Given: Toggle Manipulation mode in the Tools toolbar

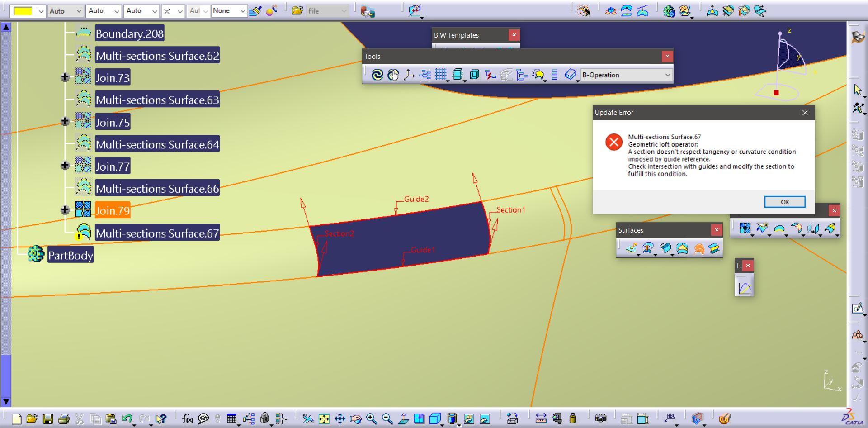Looking at the screenshot, I should [393, 75].
